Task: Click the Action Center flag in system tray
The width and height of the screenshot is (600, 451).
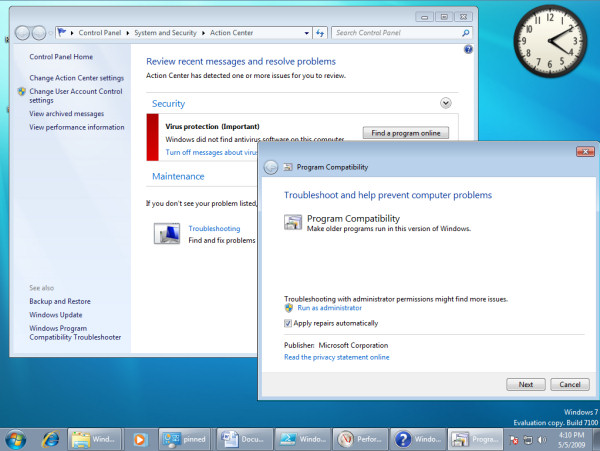Action: 514,440
